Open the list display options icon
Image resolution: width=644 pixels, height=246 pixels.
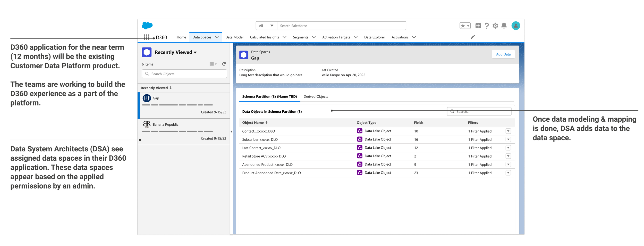213,64
